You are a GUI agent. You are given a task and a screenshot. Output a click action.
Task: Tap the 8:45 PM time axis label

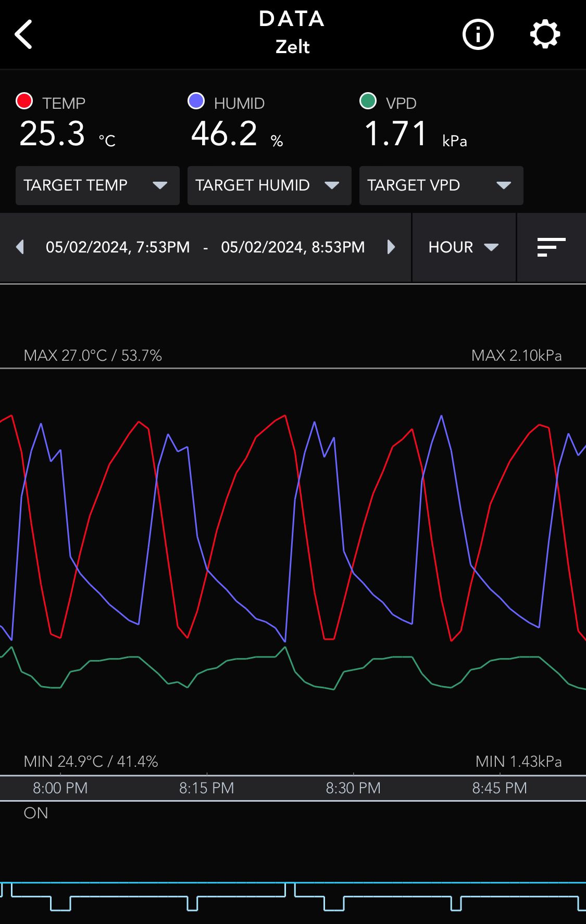(x=500, y=788)
